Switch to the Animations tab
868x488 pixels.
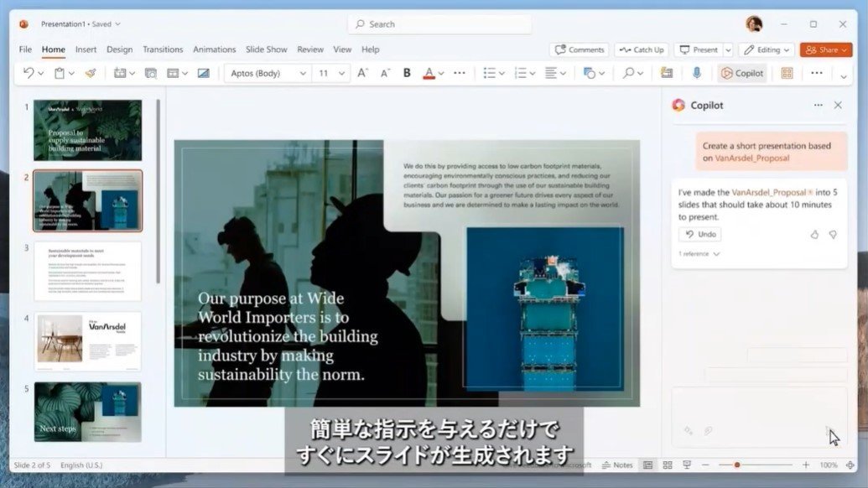pyautogui.click(x=214, y=49)
